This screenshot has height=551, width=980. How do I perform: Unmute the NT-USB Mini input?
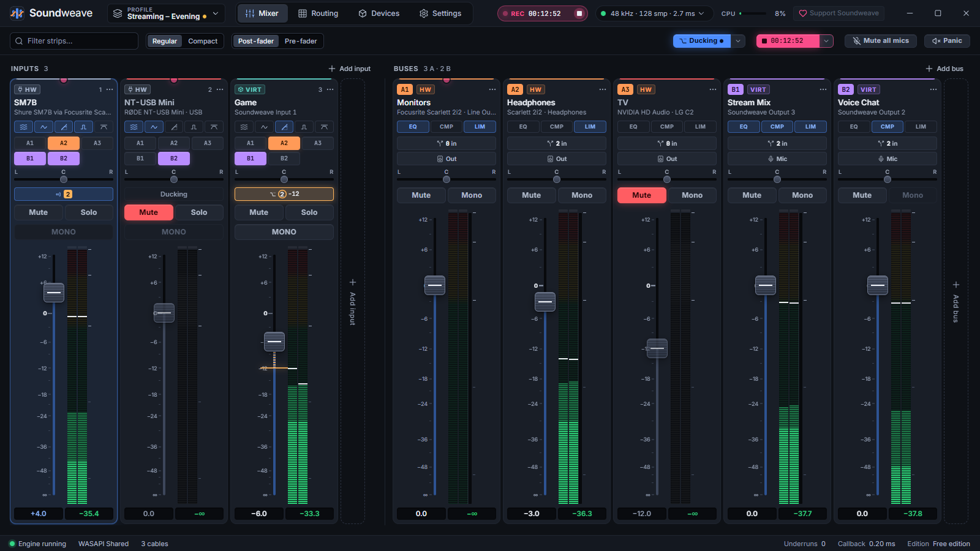(149, 212)
